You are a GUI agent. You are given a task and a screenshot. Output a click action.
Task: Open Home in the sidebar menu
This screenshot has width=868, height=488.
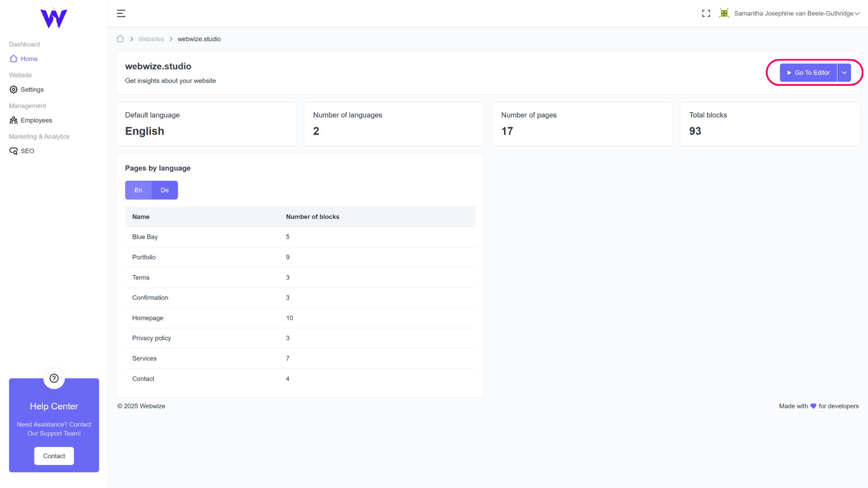coord(29,59)
